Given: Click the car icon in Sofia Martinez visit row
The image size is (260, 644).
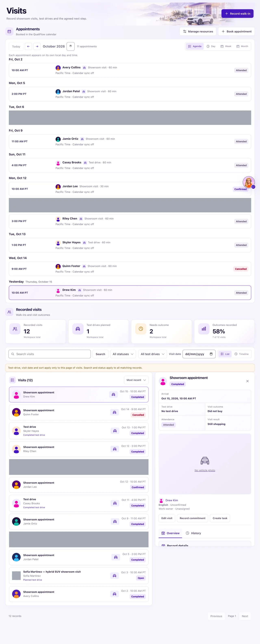Looking at the screenshot, I should click(x=114, y=575).
